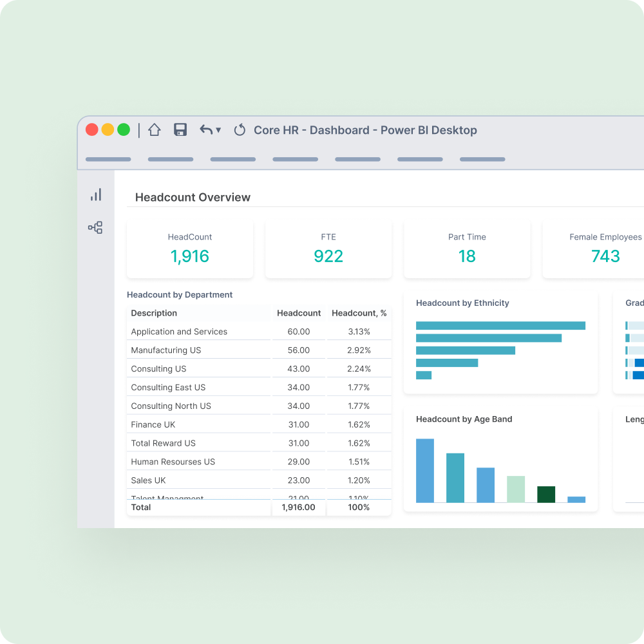Click the Female Employees card showing 743
The height and width of the screenshot is (644, 644).
point(605,249)
